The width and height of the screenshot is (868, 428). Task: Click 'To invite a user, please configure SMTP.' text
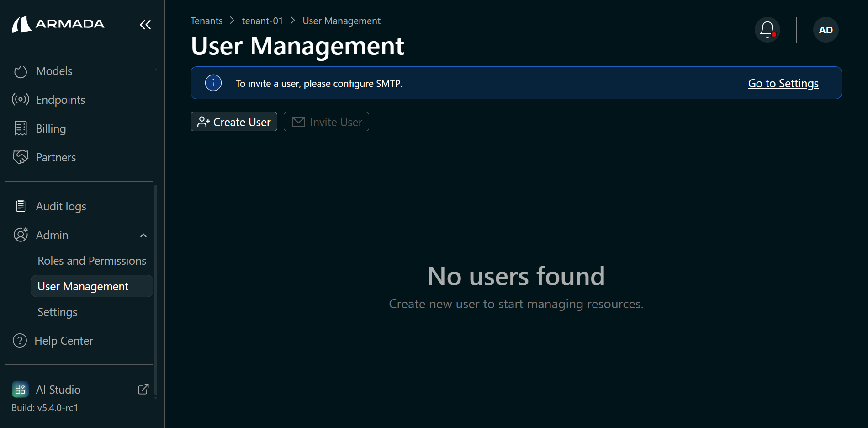click(x=319, y=83)
